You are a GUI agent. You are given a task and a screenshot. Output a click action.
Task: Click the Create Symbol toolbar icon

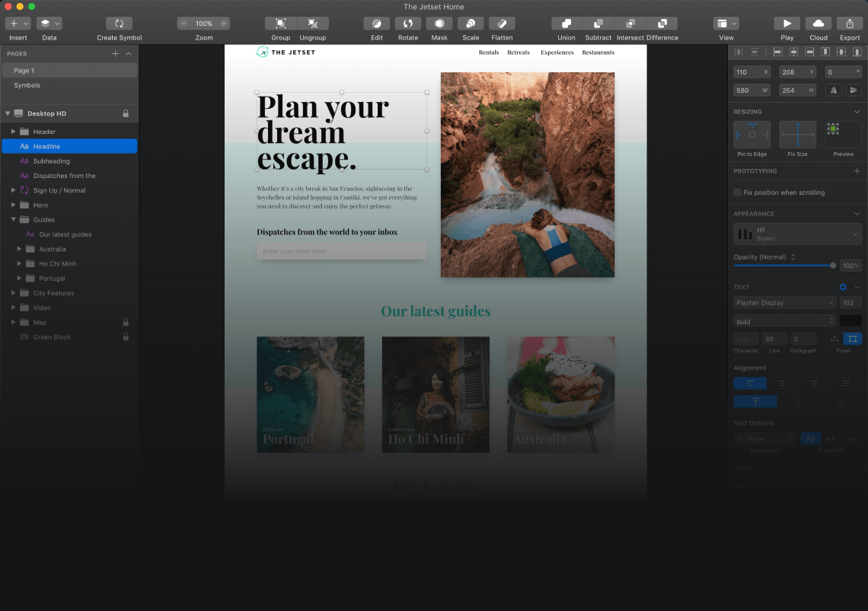(119, 24)
